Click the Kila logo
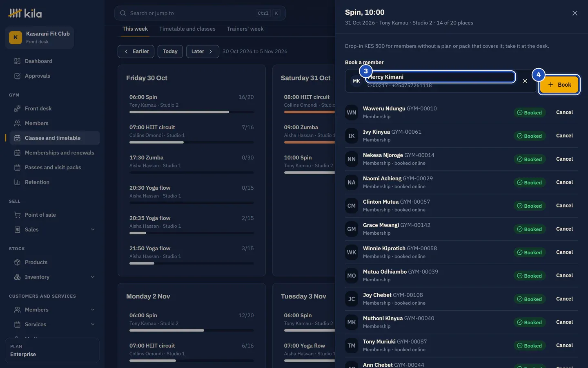Screen dimensions: 588x368 25,13
